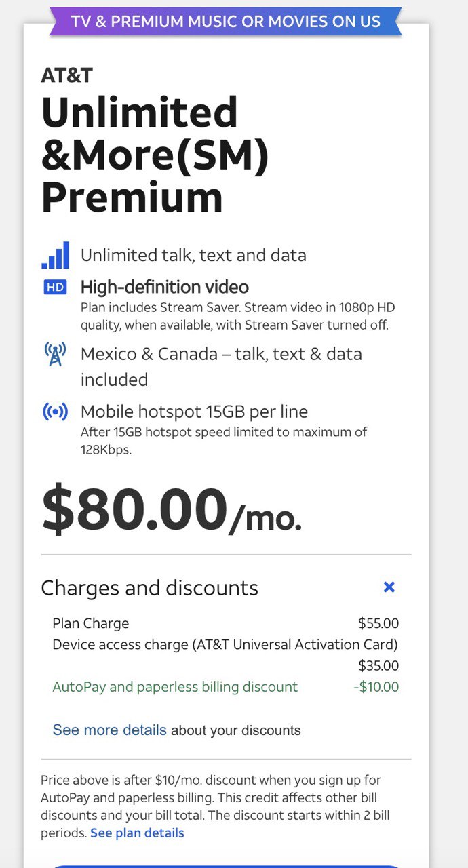The image size is (468, 868).
Task: Click the cell tower roaming icon
Action: [x=55, y=354]
